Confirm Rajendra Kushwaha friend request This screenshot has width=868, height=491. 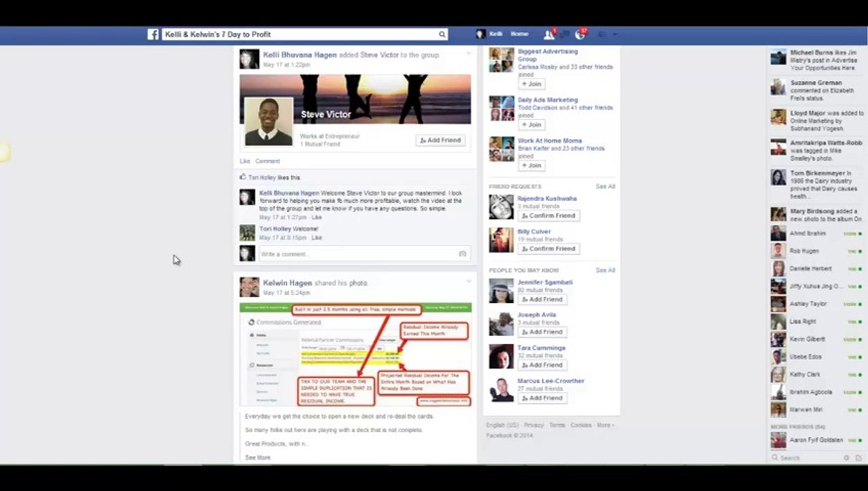549,215
